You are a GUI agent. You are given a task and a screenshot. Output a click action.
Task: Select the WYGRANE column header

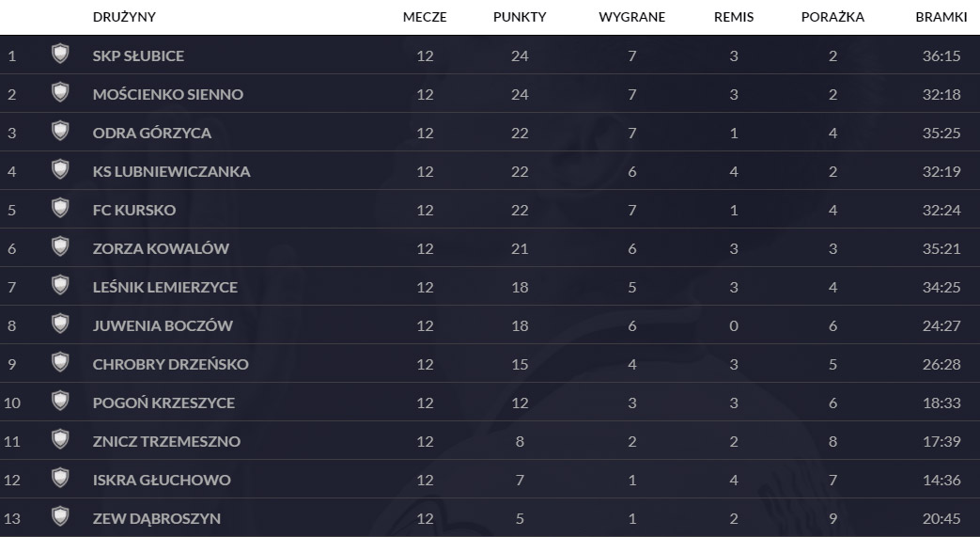coord(631,17)
